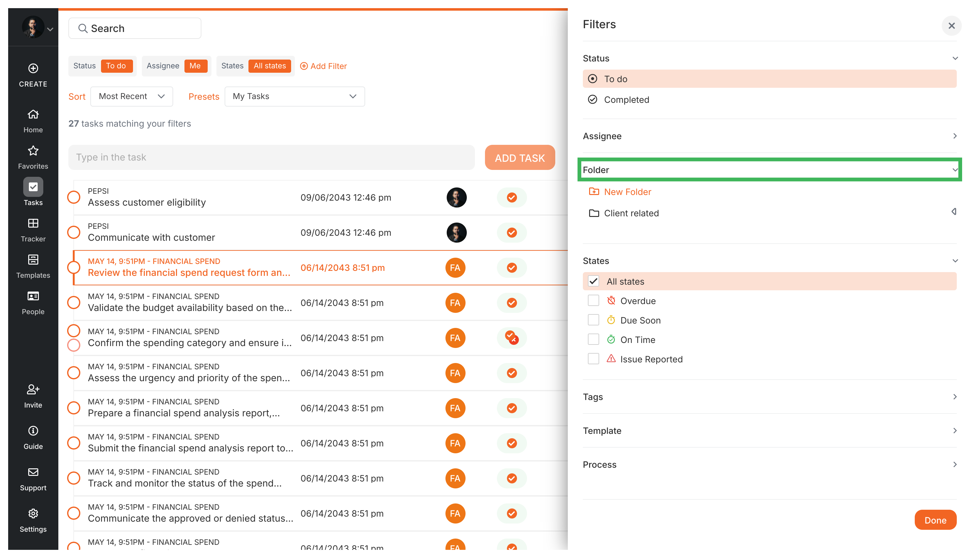980x558 pixels.
Task: Click the New Folder icon
Action: pyautogui.click(x=594, y=191)
